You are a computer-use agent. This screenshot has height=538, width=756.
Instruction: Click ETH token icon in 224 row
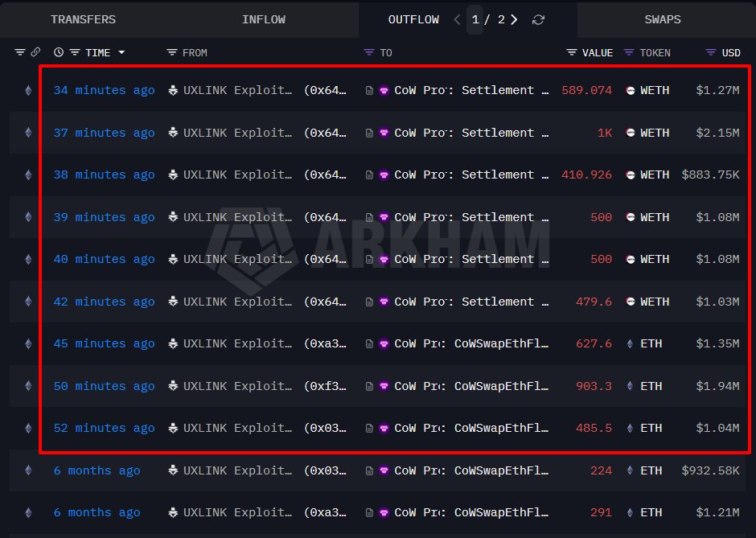tap(631, 470)
